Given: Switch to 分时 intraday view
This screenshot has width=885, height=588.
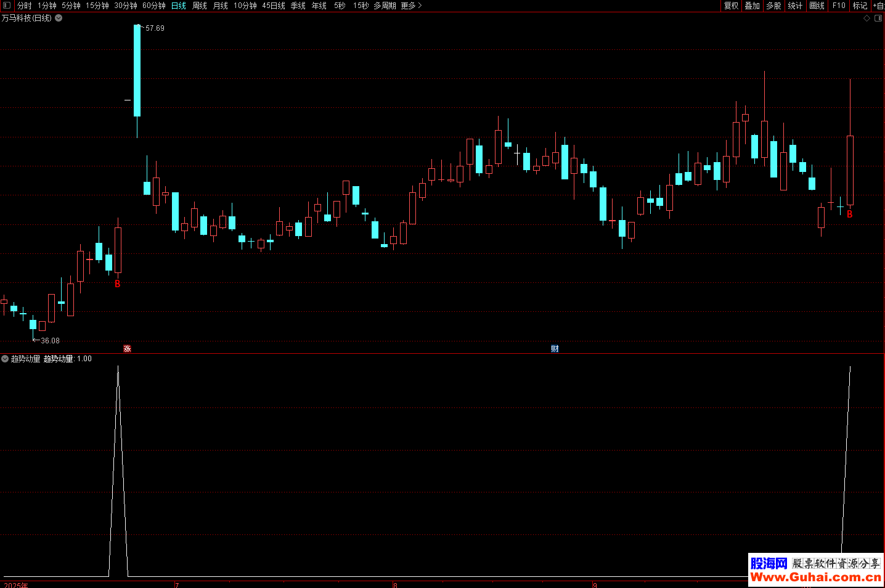Looking at the screenshot, I should point(24,6).
